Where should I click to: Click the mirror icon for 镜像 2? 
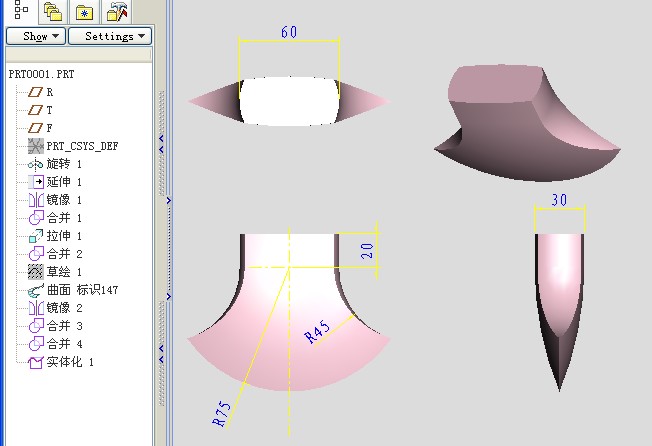click(x=36, y=308)
